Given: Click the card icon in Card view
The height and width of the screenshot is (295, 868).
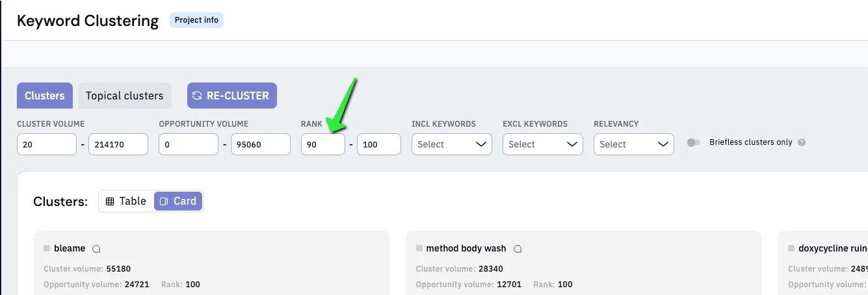Looking at the screenshot, I should coord(164,201).
